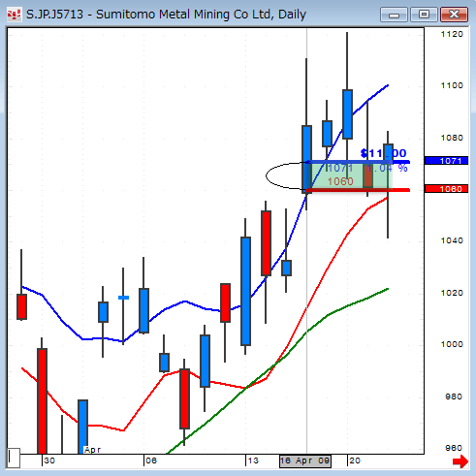The height and width of the screenshot is (476, 476).
Task: Click the window title 'Sumitomo Metal Mining Co Ltd, Daily'
Action: (201, 15)
